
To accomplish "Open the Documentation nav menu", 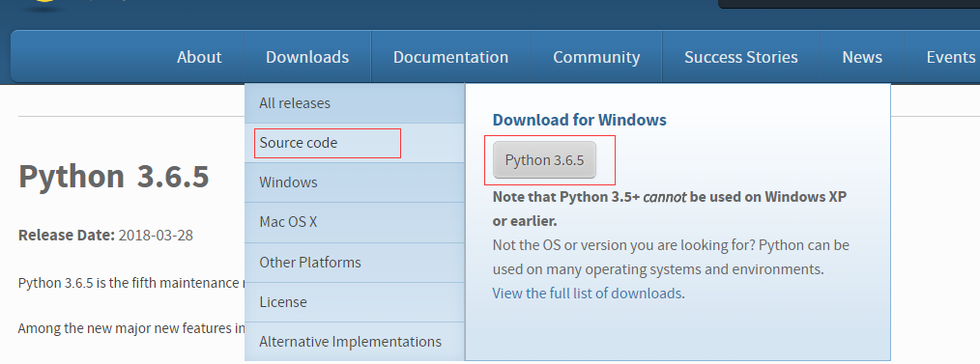I will pos(450,57).
